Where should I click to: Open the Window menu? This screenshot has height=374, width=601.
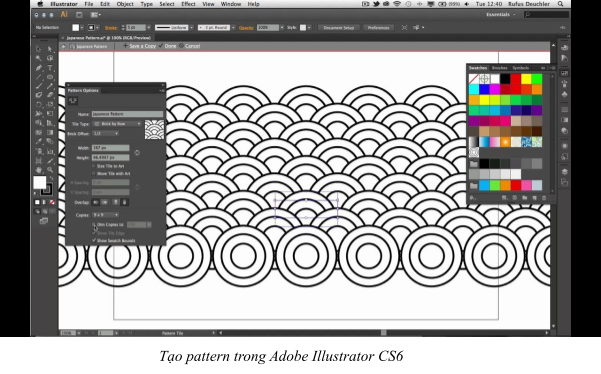click(231, 4)
